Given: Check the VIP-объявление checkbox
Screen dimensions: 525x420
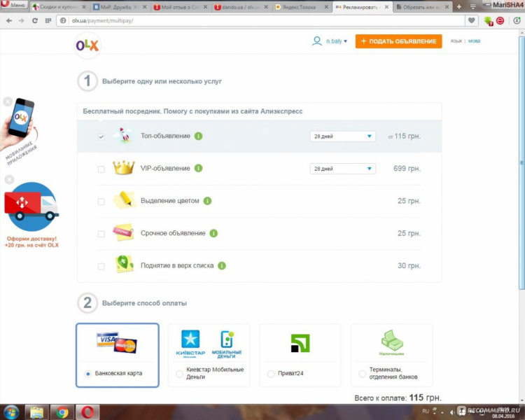Looking at the screenshot, I should click(101, 169).
